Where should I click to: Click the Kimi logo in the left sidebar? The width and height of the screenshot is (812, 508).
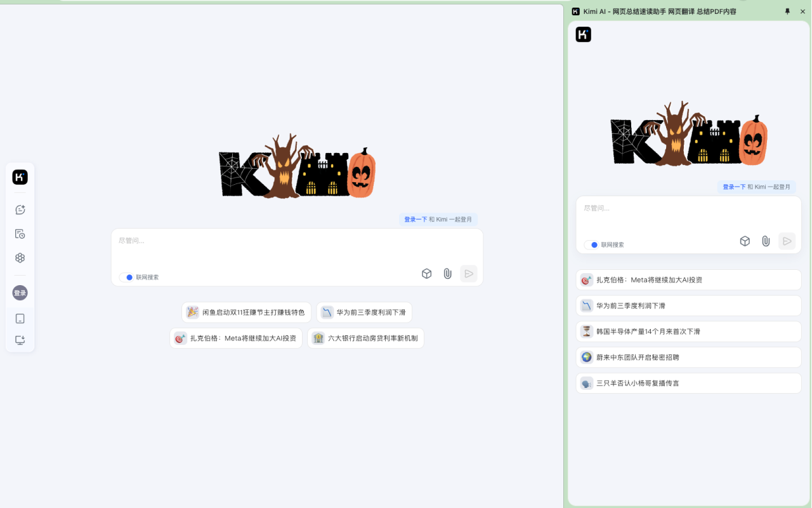[20, 177]
